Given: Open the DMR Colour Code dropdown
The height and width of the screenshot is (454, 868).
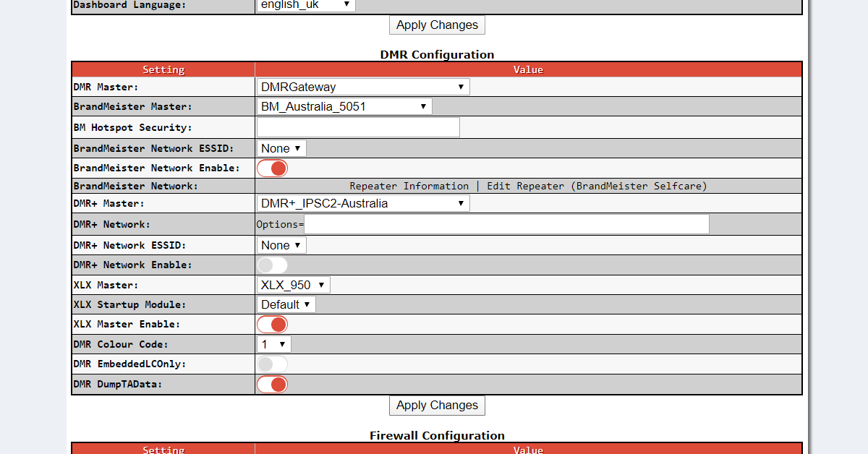Looking at the screenshot, I should [x=274, y=344].
